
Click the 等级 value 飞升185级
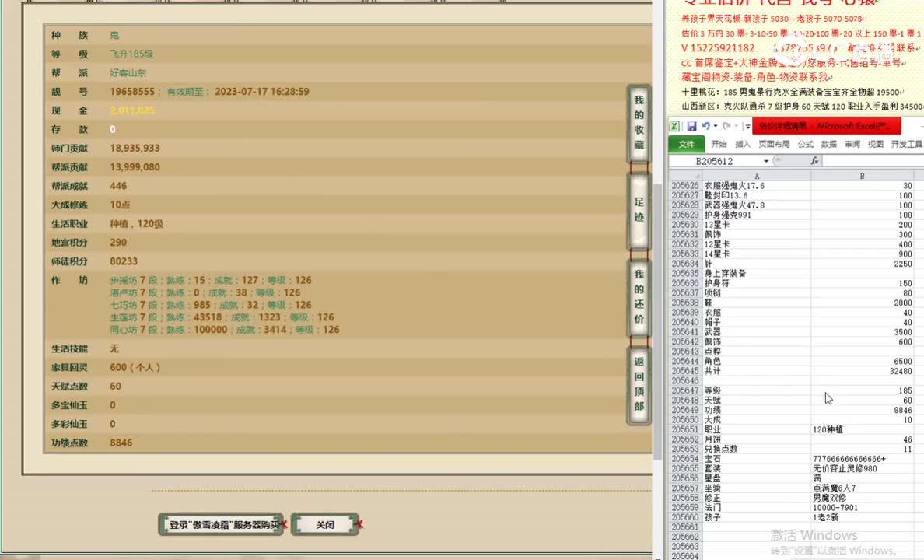point(131,54)
